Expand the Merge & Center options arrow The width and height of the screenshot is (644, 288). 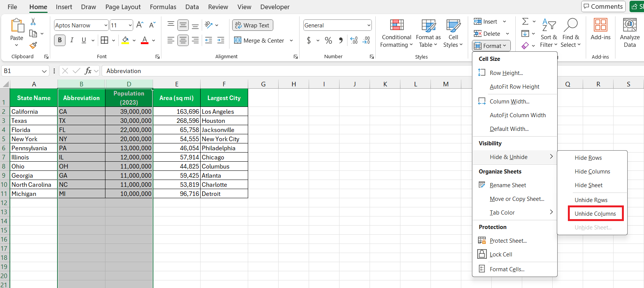click(291, 40)
